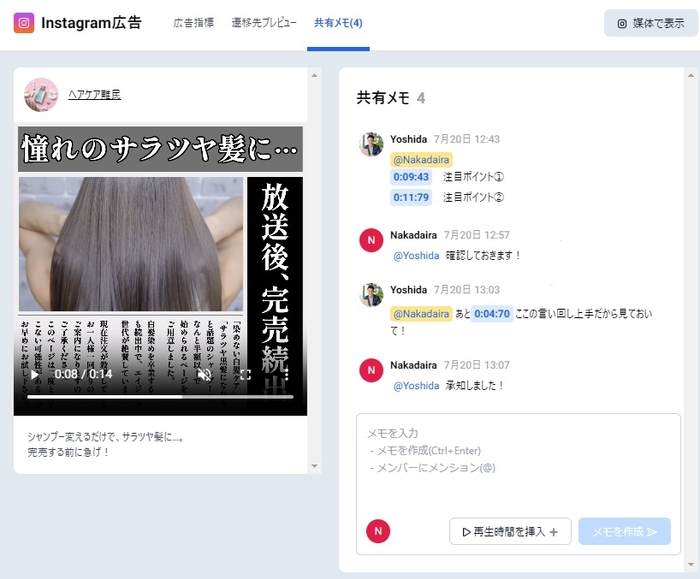Screen dimensions: 700x579
Task: Jump to timestamp 0:11:79
Action: click(411, 197)
